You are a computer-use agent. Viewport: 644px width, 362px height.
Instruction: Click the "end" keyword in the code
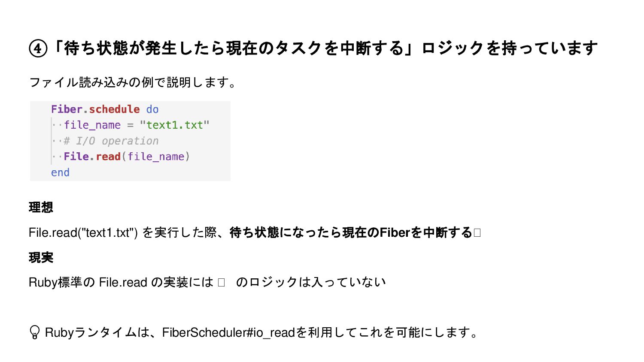point(60,172)
